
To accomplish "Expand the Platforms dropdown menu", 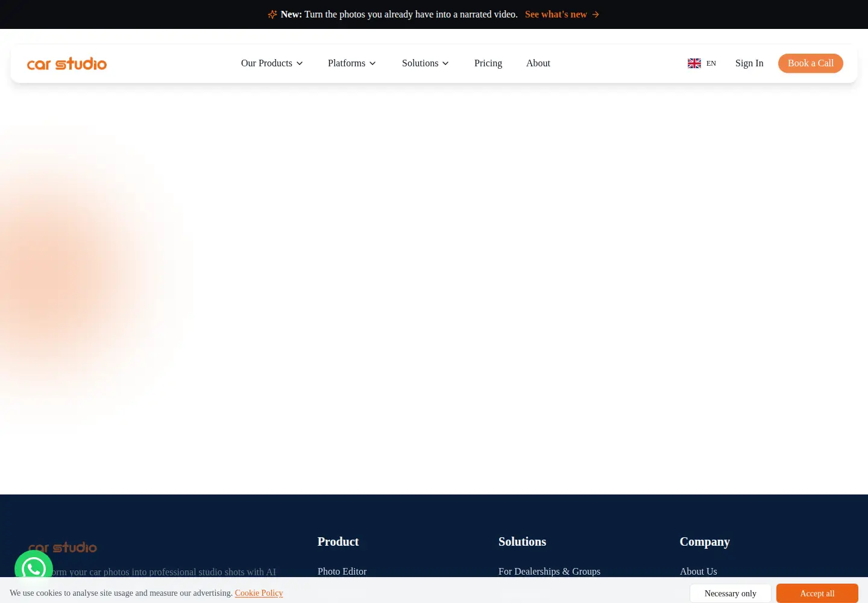I will click(x=352, y=63).
